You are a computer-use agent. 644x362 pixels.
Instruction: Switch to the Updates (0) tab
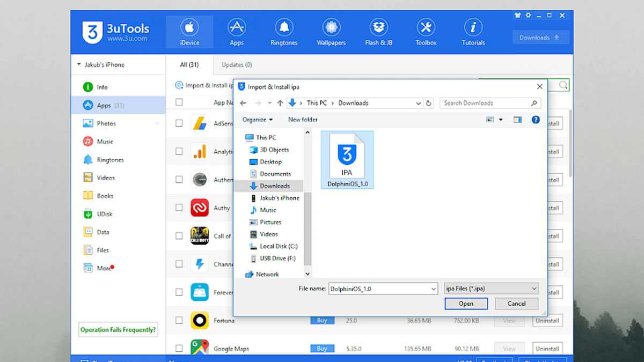(x=237, y=65)
